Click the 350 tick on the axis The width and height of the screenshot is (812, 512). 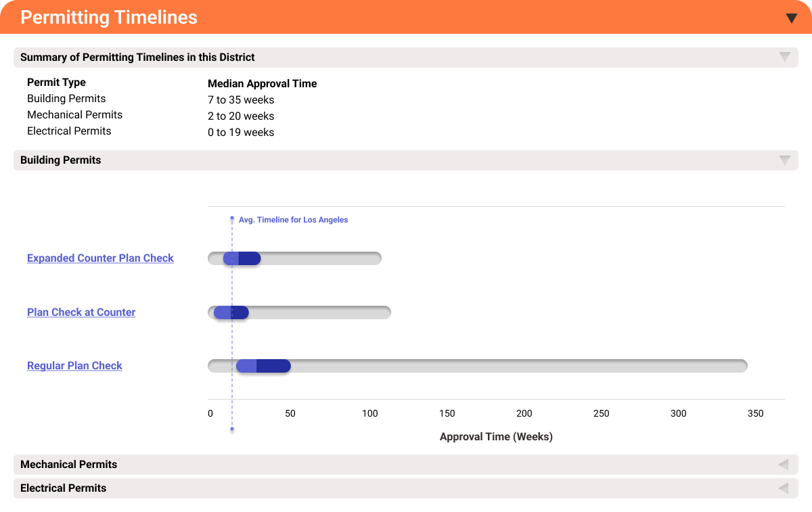(x=755, y=413)
